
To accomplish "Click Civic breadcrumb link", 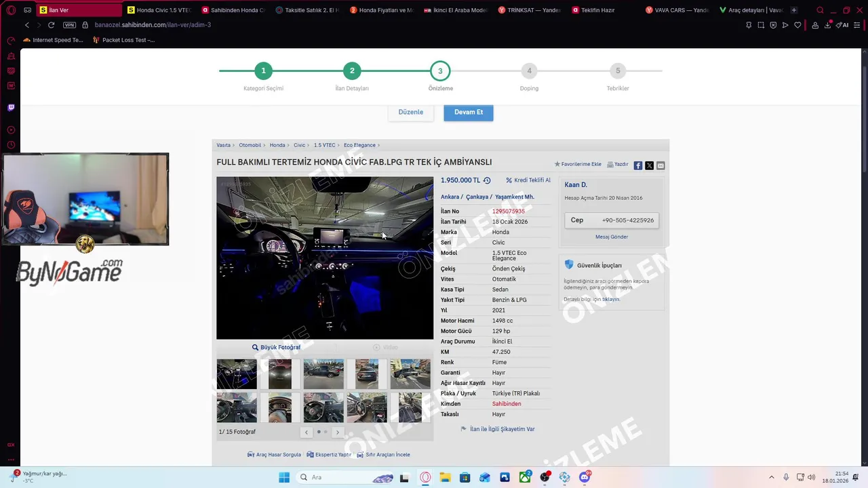I will [299, 145].
